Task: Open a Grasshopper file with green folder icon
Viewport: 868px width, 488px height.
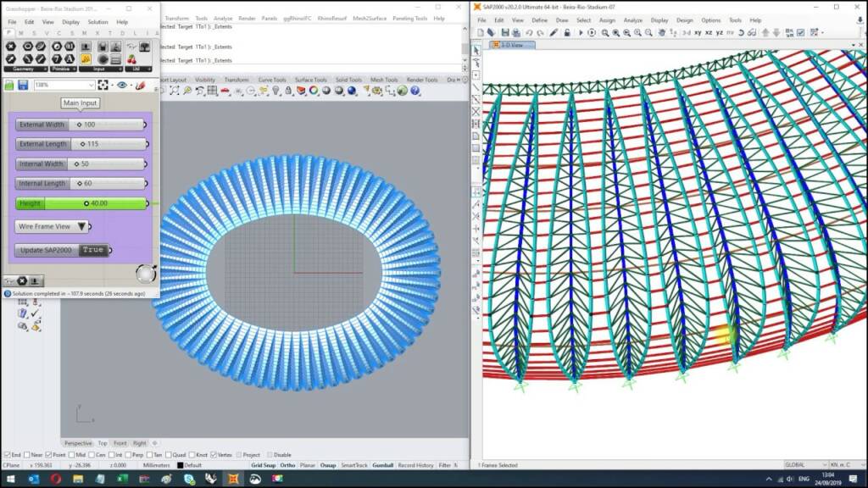Action: (9, 86)
